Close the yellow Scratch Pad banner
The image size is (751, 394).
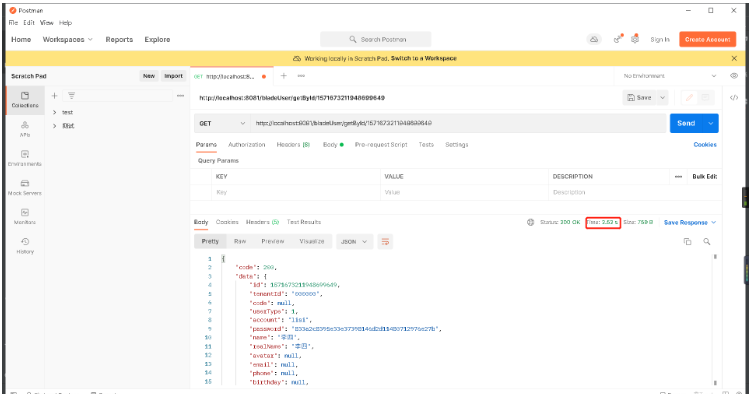734,58
